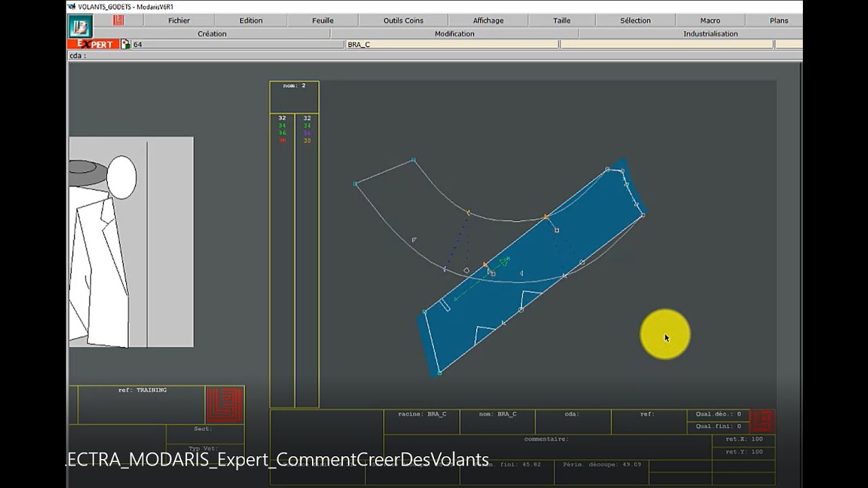Open the Affichage menu

(x=488, y=20)
